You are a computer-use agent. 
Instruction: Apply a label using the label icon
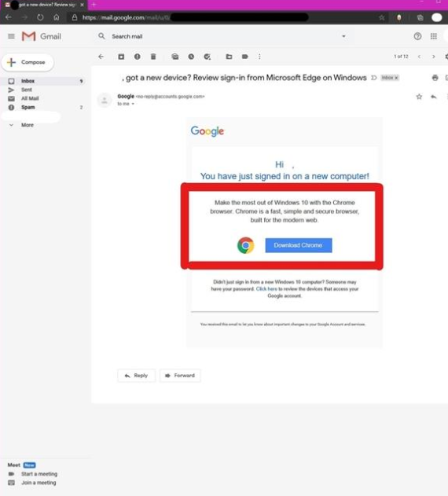point(245,57)
